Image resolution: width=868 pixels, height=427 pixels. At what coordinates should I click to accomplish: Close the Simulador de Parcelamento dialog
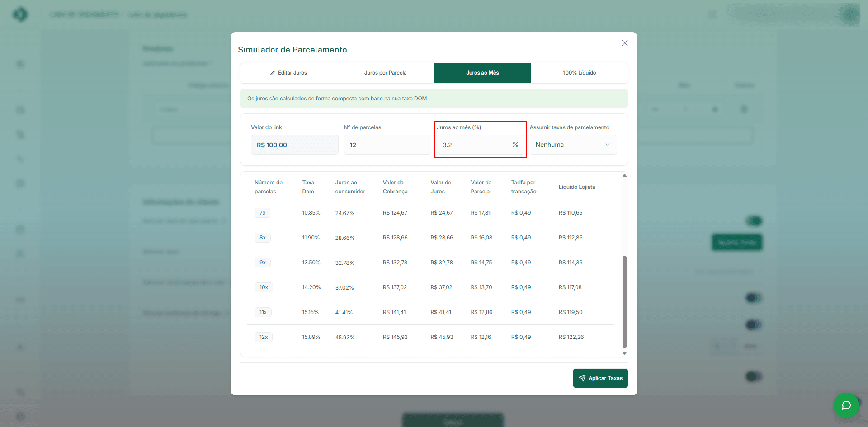[x=624, y=43]
